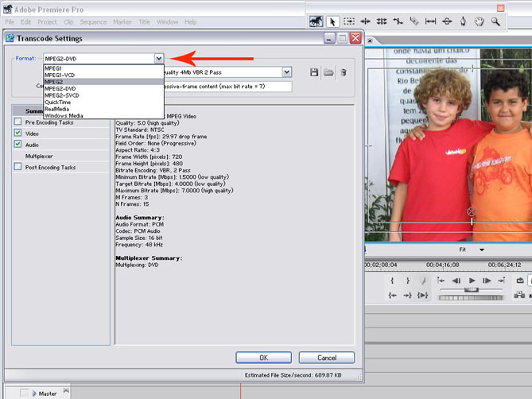Import a preset with the folder icon
The width and height of the screenshot is (532, 399).
click(328, 72)
